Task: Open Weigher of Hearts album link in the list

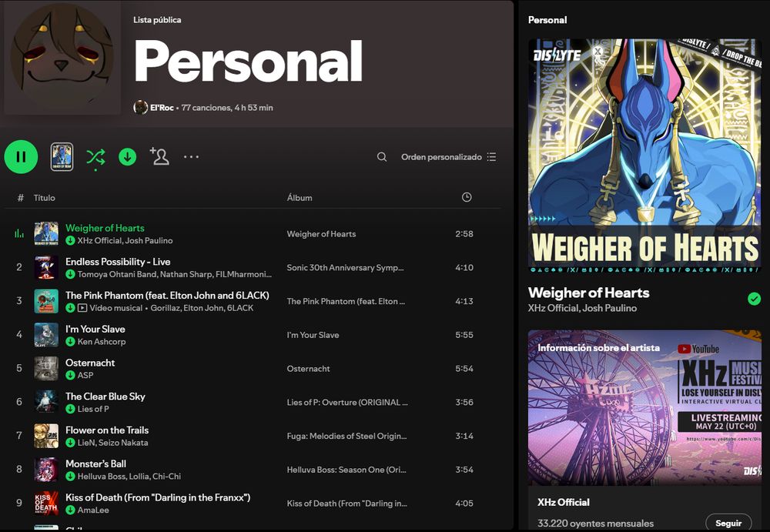Action: (321, 234)
